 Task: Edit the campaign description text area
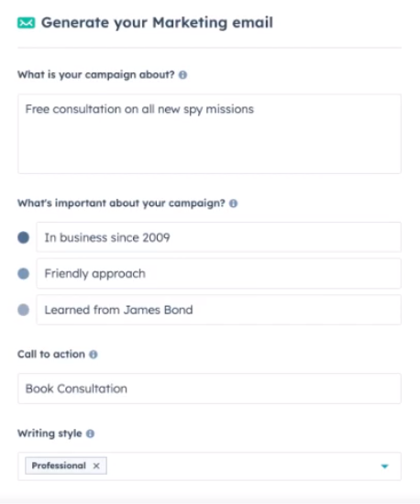(209, 134)
